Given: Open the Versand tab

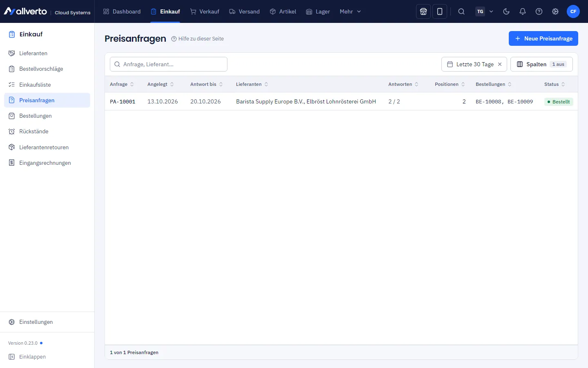Looking at the screenshot, I should pos(244,11).
